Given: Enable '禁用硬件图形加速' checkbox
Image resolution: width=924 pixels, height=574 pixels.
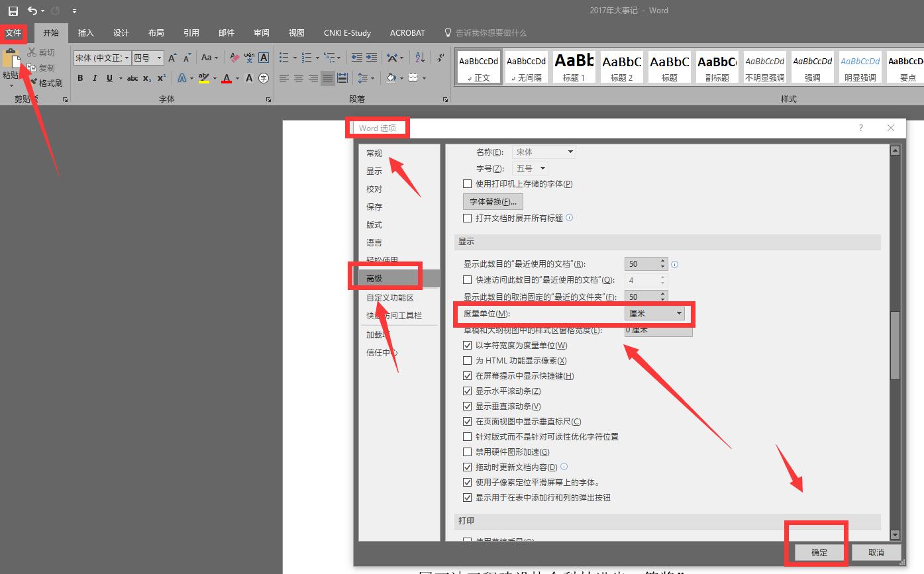Looking at the screenshot, I should coord(468,452).
